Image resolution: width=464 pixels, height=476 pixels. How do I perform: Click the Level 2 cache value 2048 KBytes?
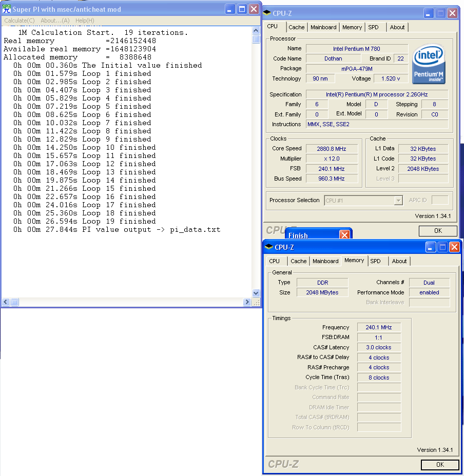(423, 169)
